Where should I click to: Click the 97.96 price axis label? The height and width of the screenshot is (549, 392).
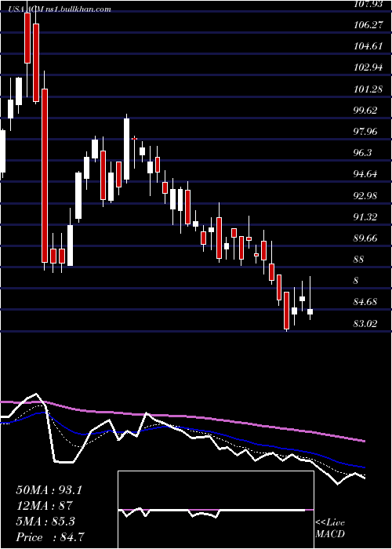click(x=365, y=132)
